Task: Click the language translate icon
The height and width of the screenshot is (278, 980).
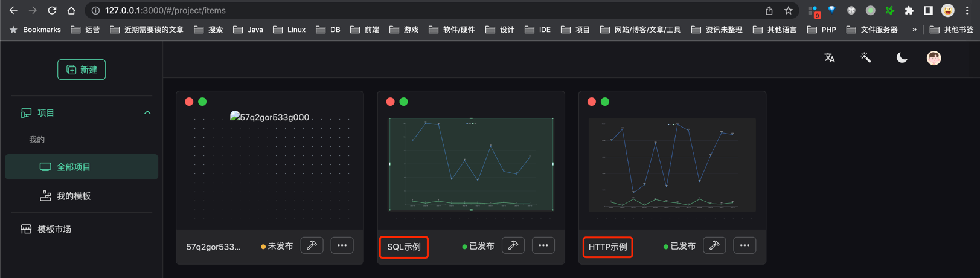Action: [x=830, y=58]
